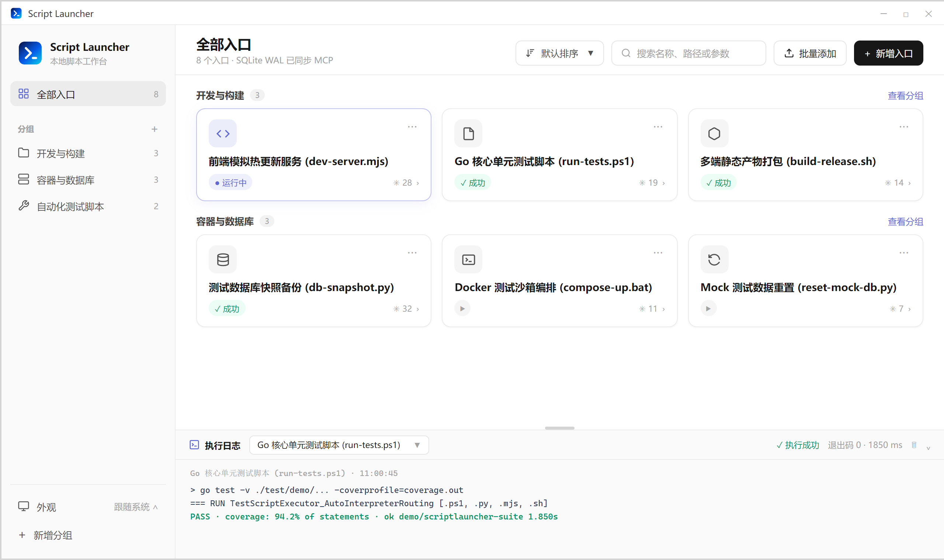Open the execution log script selector dropdown
Viewport: 944px width, 560px height.
click(339, 445)
